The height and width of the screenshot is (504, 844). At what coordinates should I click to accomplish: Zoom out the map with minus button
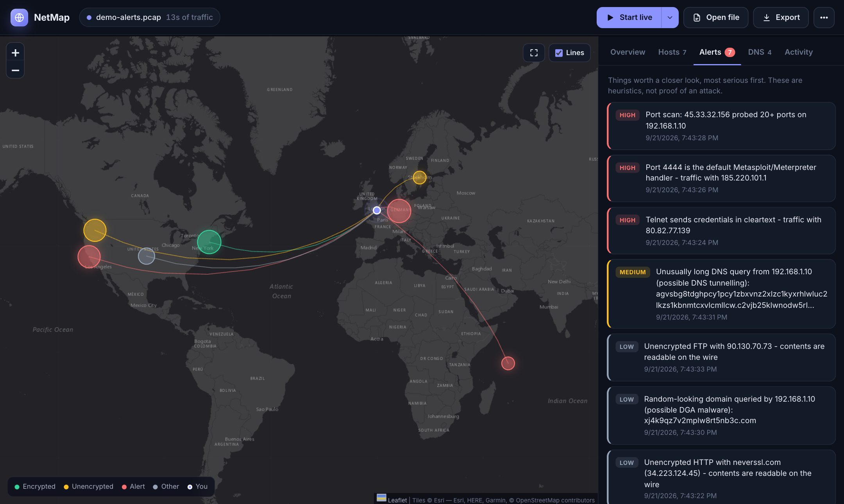(x=15, y=70)
